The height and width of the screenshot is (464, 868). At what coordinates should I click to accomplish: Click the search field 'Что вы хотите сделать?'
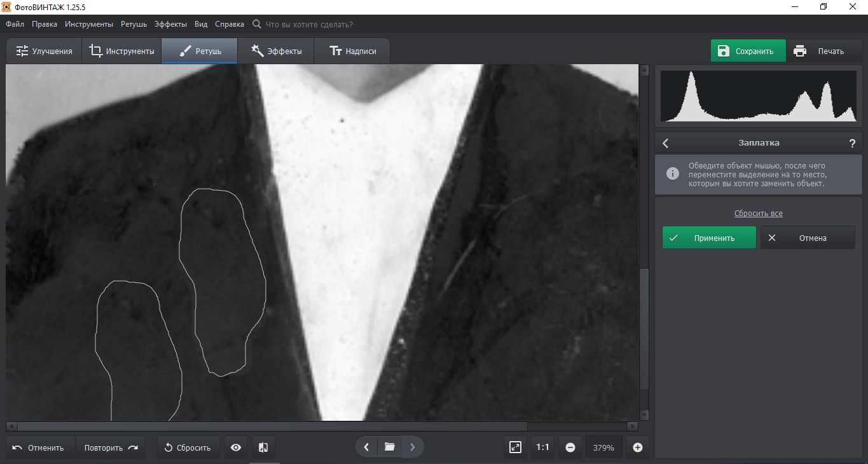(309, 24)
